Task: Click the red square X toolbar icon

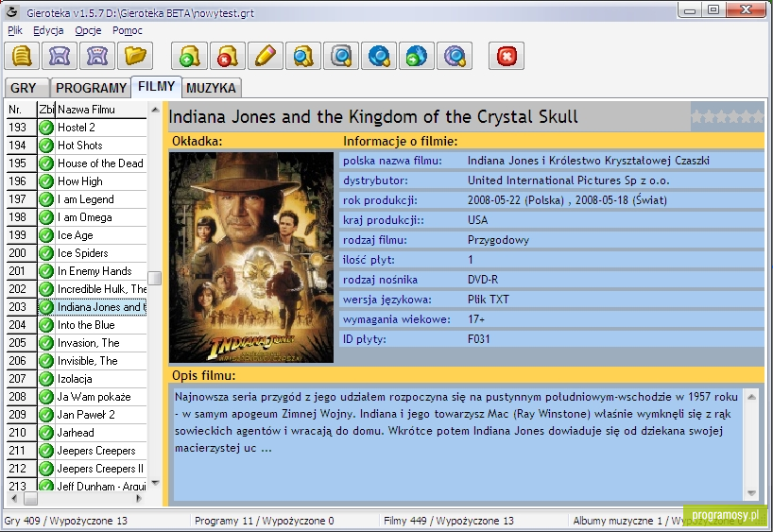Action: [x=507, y=56]
